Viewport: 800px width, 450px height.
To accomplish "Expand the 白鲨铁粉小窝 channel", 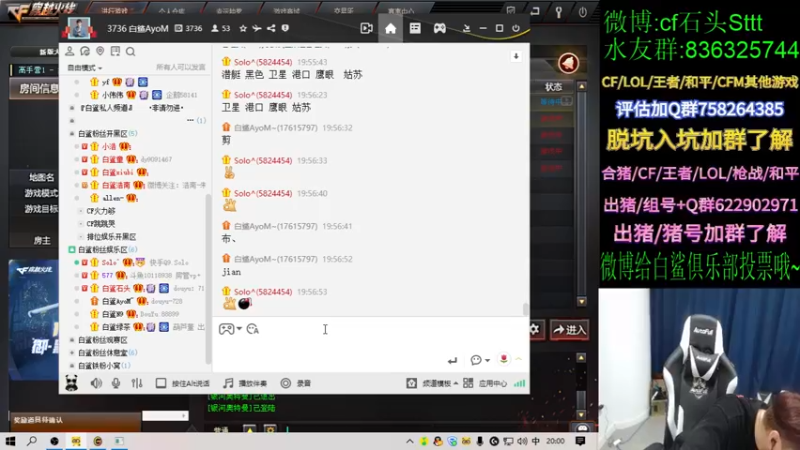I will (72, 366).
